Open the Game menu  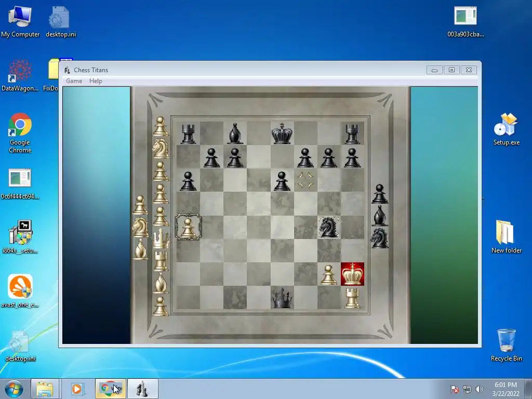coord(74,81)
